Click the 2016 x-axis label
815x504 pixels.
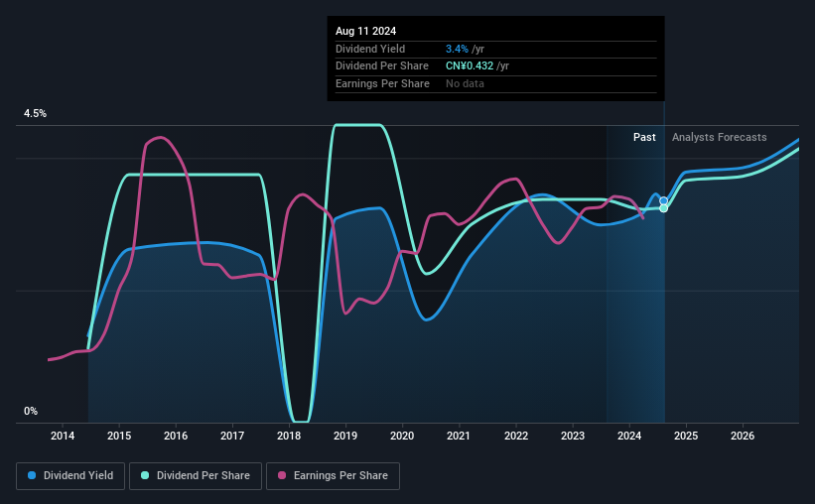coord(176,436)
